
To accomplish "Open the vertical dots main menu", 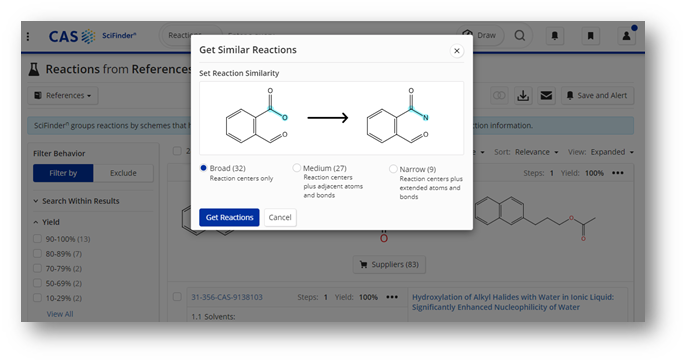I will click(28, 36).
